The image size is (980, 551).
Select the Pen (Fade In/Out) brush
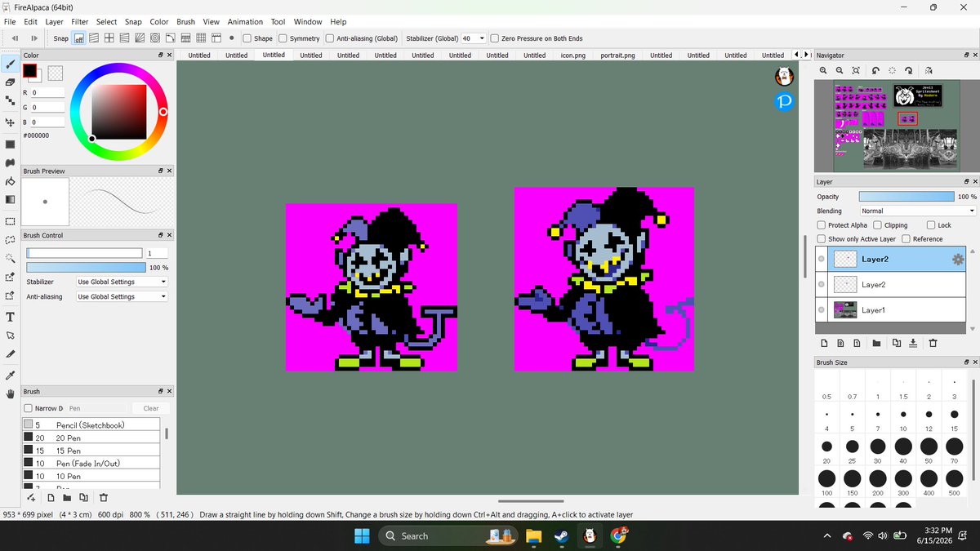click(91, 464)
